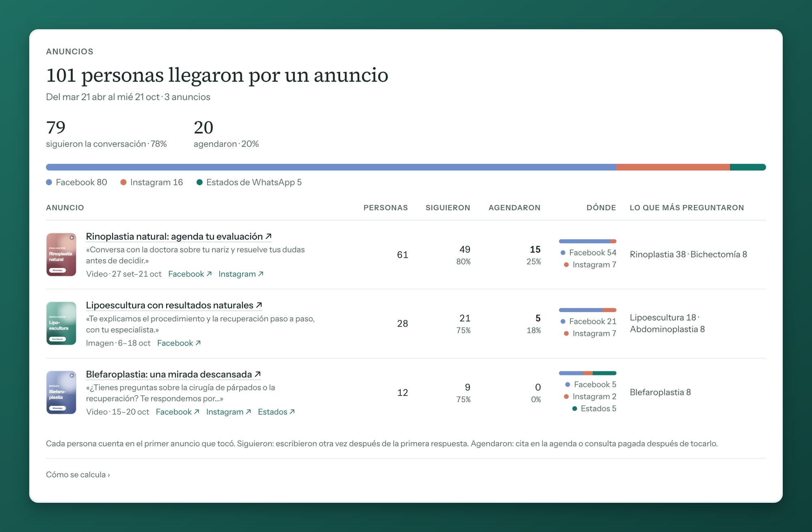The width and height of the screenshot is (812, 532).
Task: Open the Rinoplastia natural ad title link
Action: [179, 237]
